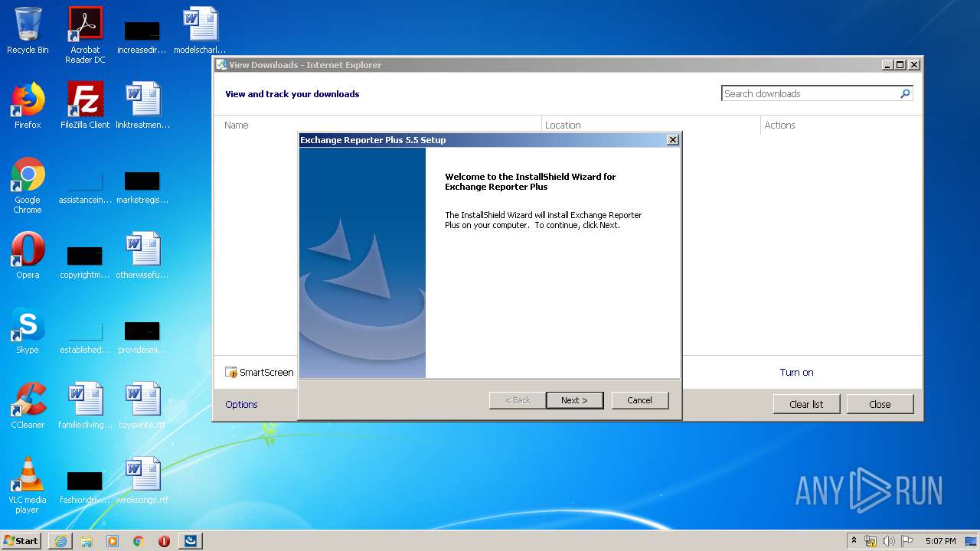Cancel the Exchange Reporter Plus setup
This screenshot has height=551, width=980.
click(x=640, y=400)
